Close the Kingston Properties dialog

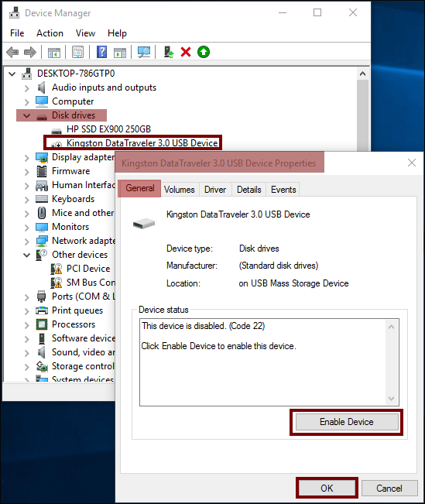tap(412, 163)
